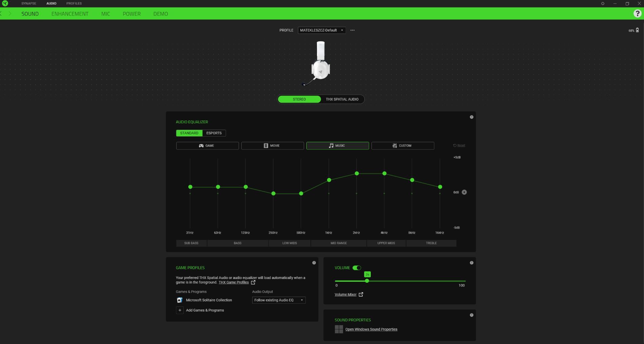
Task: Switch to the Sound tab
Action: point(30,14)
